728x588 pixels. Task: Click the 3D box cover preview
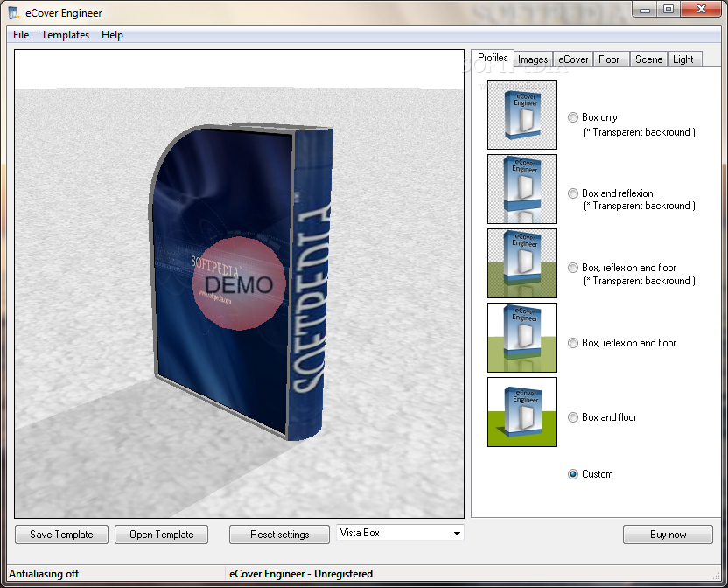[241, 283]
